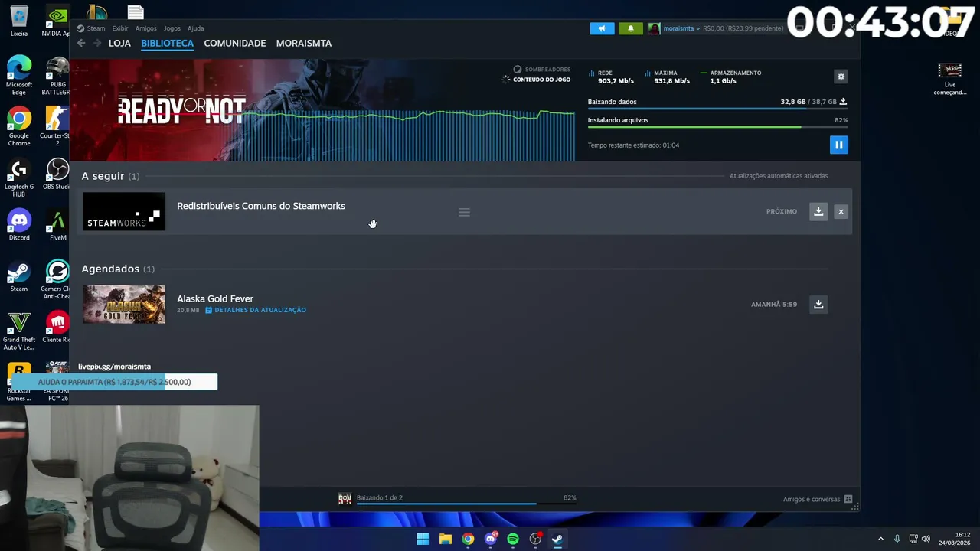Select the OBS Studio desktop icon
The image size is (980, 551).
(57, 174)
